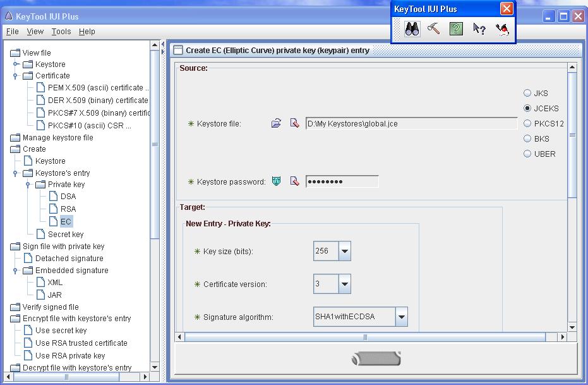Select EC under Private key in the tree
The height and width of the screenshot is (385, 588).
(x=66, y=221)
